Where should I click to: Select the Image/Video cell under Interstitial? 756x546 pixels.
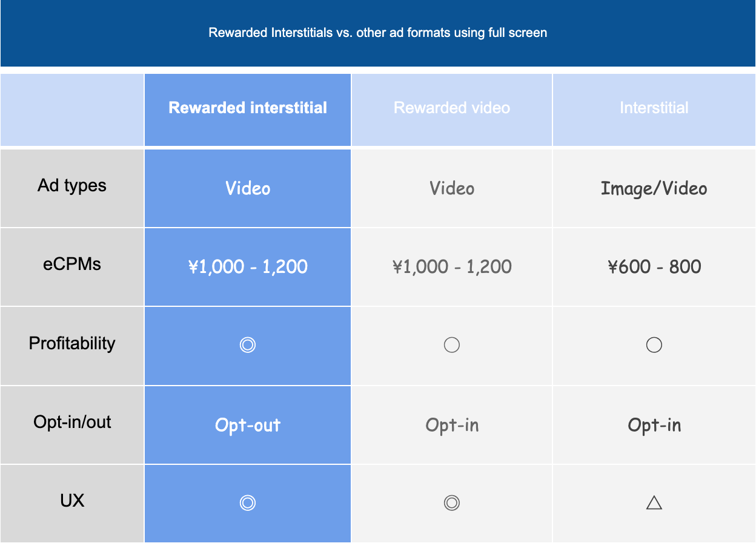click(x=654, y=188)
